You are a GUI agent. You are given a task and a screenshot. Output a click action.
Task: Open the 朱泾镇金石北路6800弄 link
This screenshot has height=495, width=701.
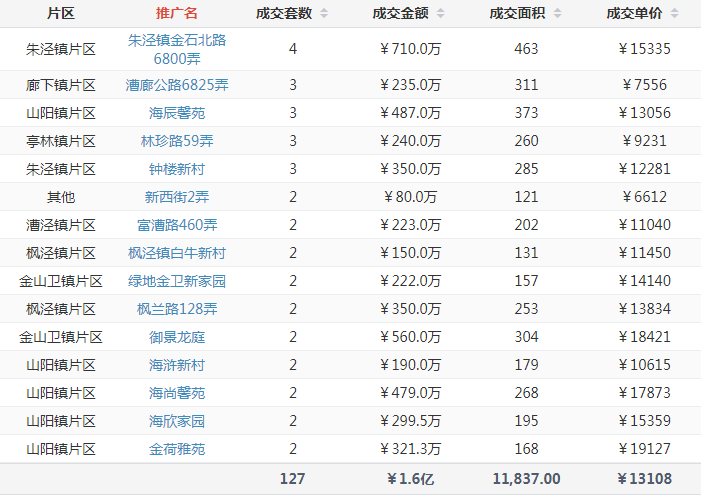pos(177,49)
